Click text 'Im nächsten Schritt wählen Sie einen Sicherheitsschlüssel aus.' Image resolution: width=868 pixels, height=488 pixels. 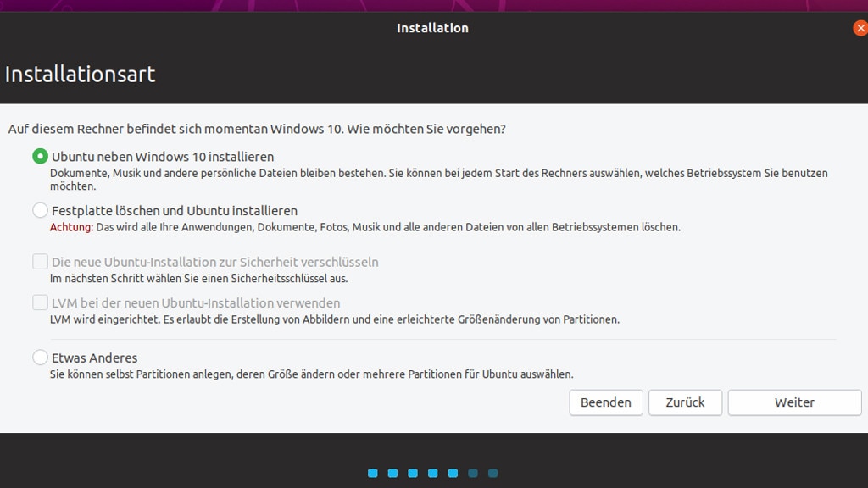198,278
